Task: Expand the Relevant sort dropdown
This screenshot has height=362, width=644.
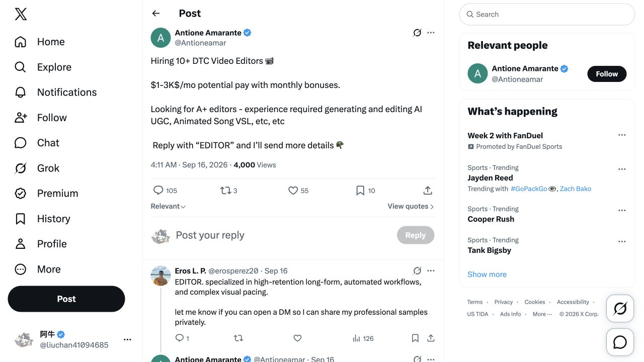Action: click(x=168, y=206)
